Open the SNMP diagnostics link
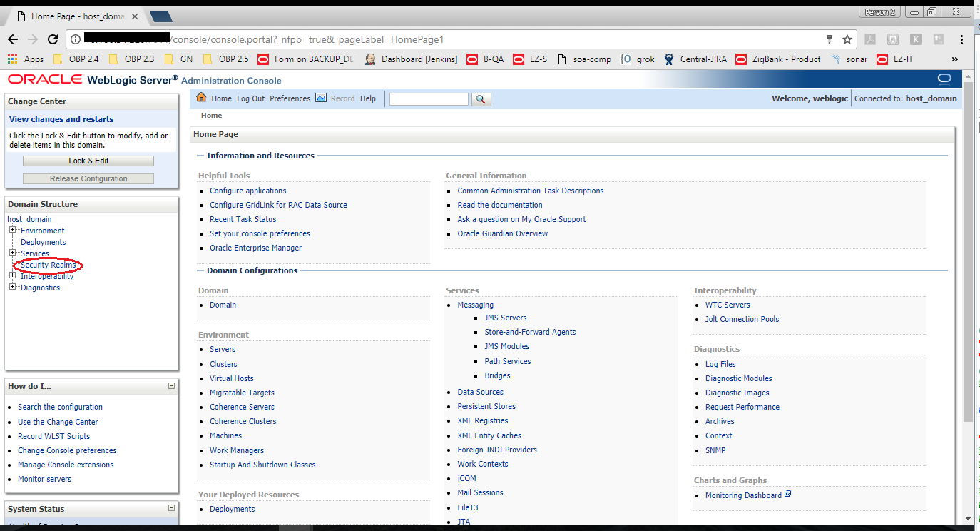Screen dimensions: 980x531 pos(715,450)
